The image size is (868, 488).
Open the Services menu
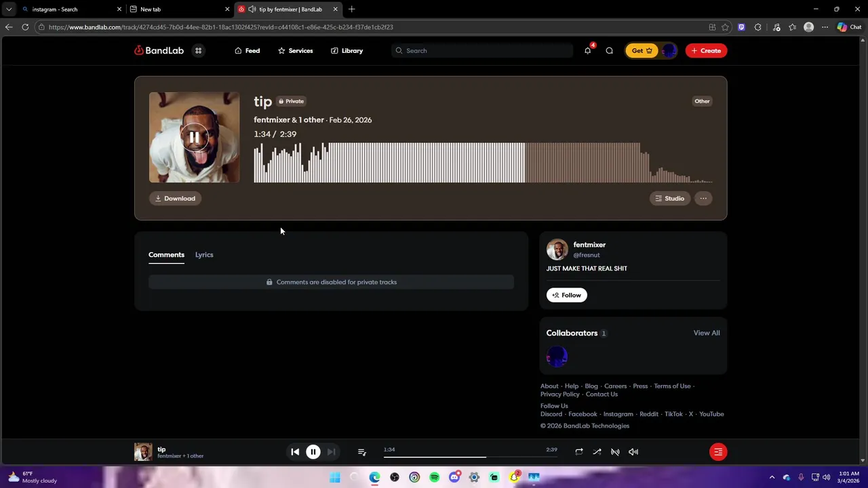(295, 51)
